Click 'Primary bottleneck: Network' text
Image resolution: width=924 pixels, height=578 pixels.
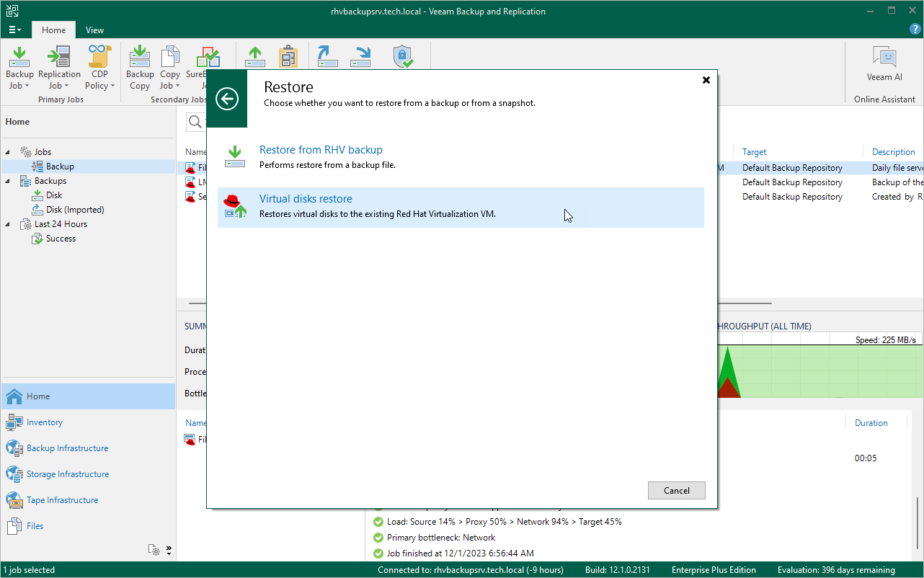coord(441,538)
